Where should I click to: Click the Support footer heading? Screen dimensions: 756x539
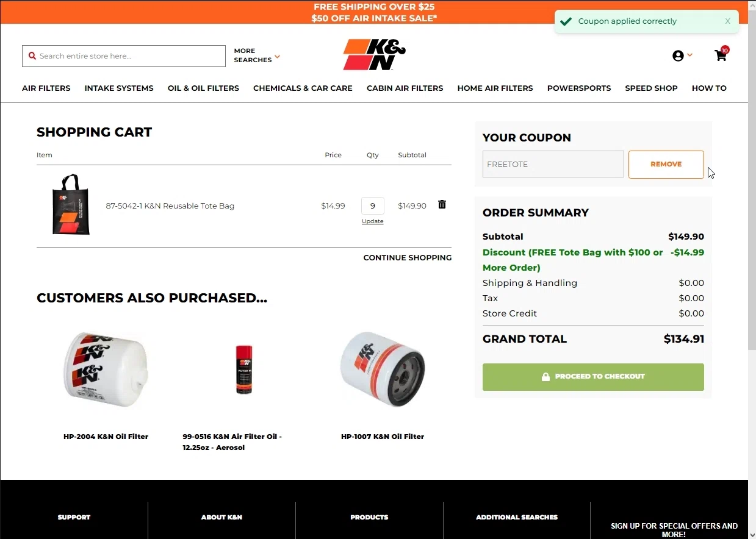pos(74,517)
